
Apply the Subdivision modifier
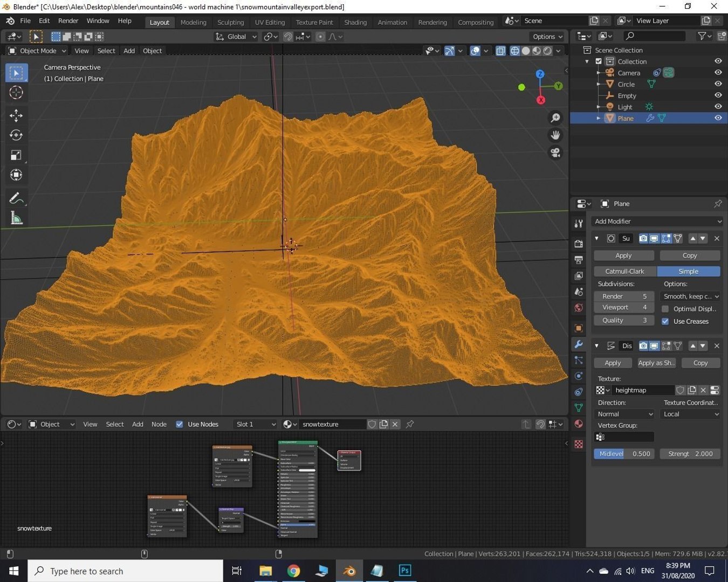(x=624, y=255)
